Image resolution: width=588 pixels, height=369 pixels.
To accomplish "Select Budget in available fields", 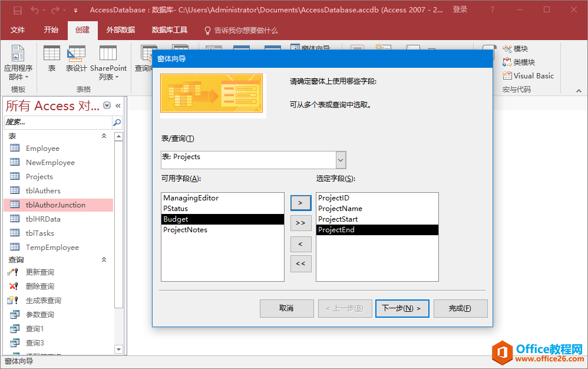I will pos(222,219).
